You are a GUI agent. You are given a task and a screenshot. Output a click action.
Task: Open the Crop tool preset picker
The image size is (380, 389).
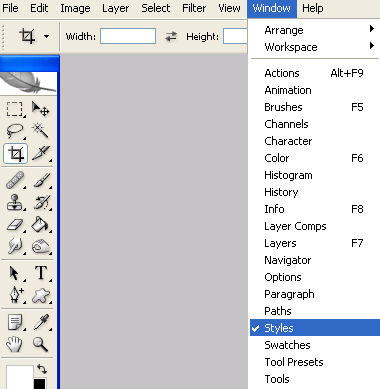click(x=46, y=36)
